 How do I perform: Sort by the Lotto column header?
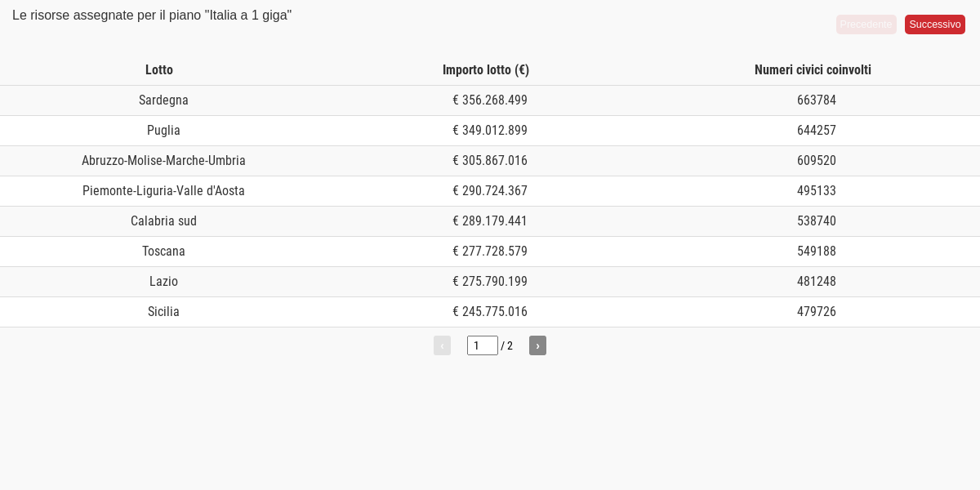(159, 70)
